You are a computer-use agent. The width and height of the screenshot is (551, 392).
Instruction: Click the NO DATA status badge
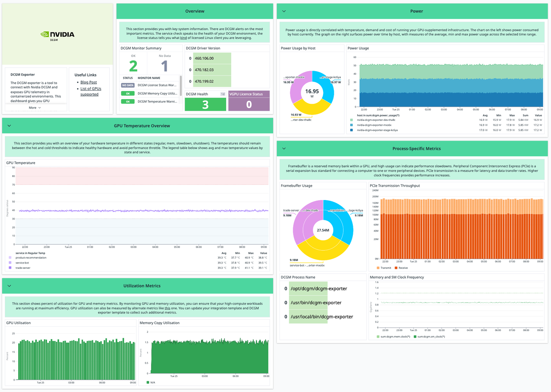point(128,85)
